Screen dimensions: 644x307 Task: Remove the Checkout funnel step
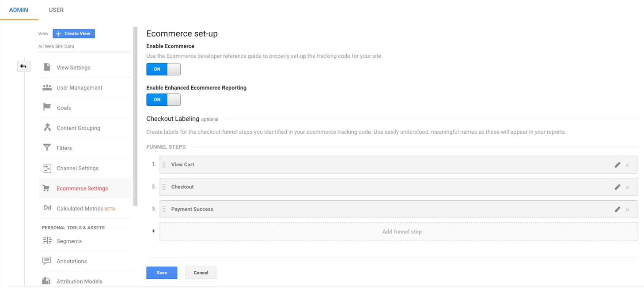coord(627,187)
